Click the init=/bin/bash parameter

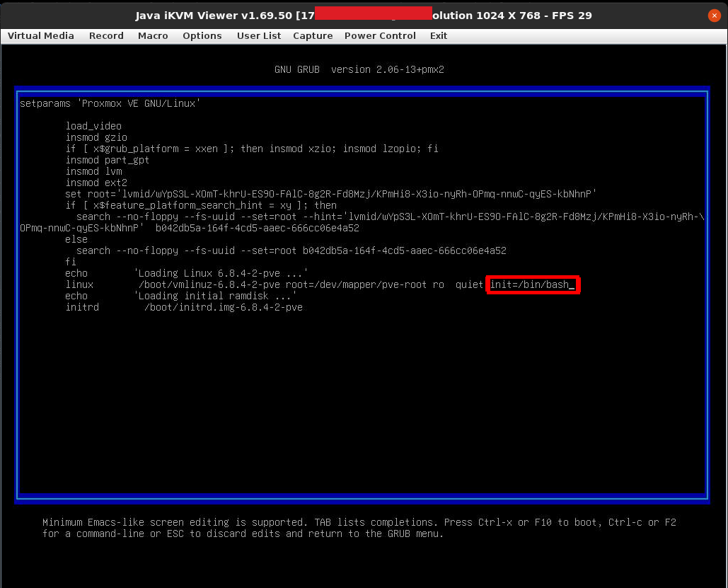coord(530,284)
